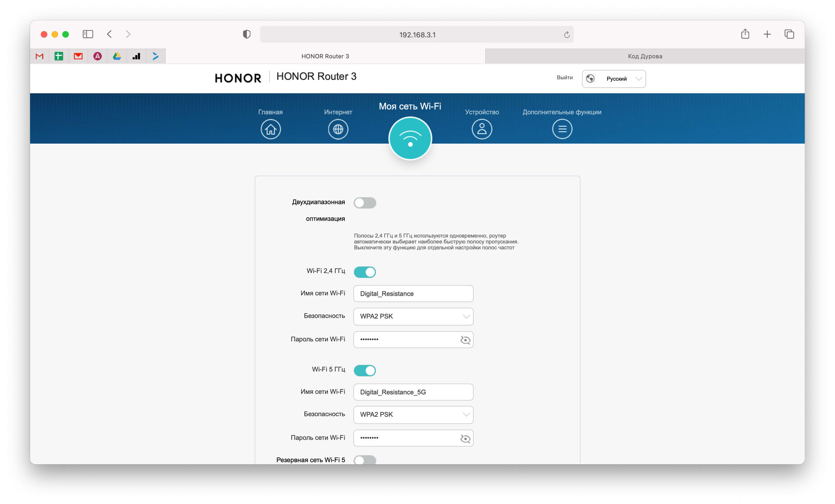835x504 pixels.
Task: Open the Google Drive favorite icon
Action: [117, 56]
